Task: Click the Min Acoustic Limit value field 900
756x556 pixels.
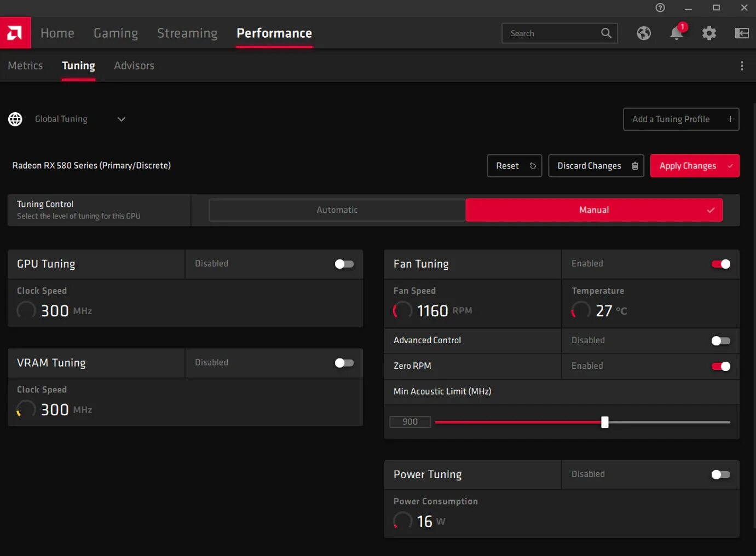Action: [410, 422]
